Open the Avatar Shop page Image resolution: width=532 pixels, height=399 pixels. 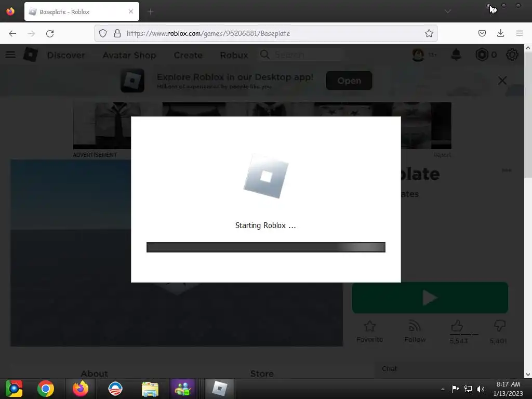129,55
